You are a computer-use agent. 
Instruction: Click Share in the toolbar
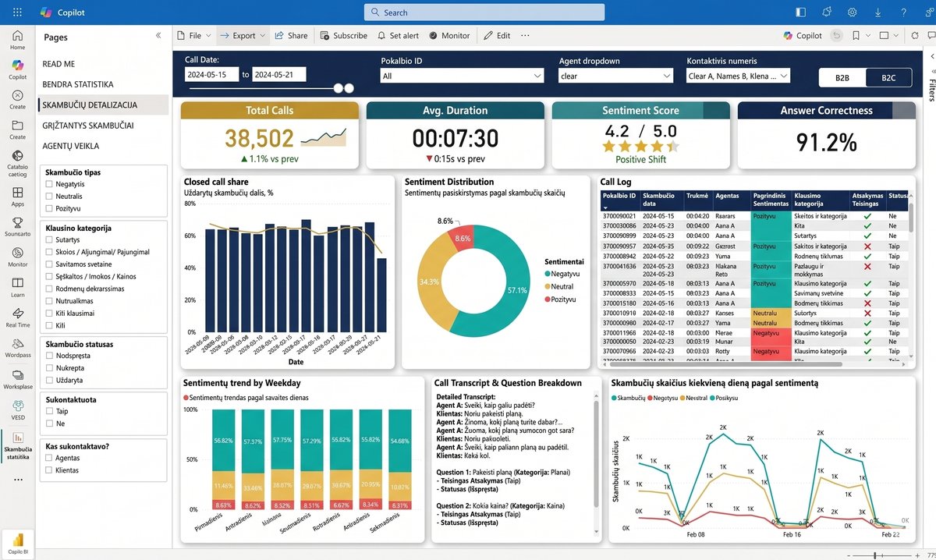point(291,35)
